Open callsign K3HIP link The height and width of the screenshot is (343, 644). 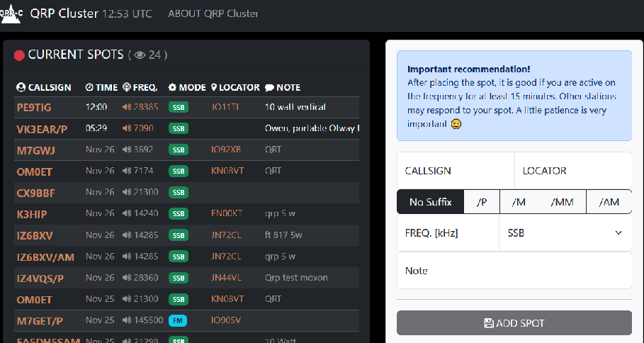32,215
